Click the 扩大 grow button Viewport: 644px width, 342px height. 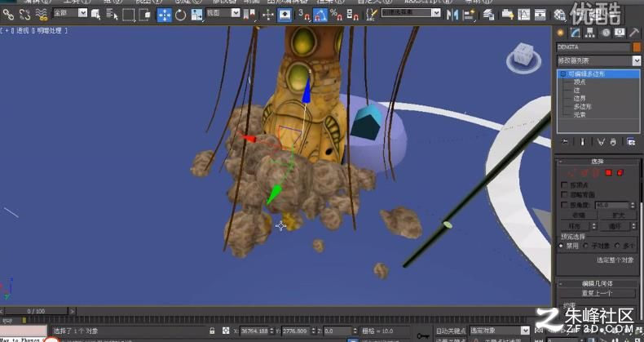(x=618, y=215)
